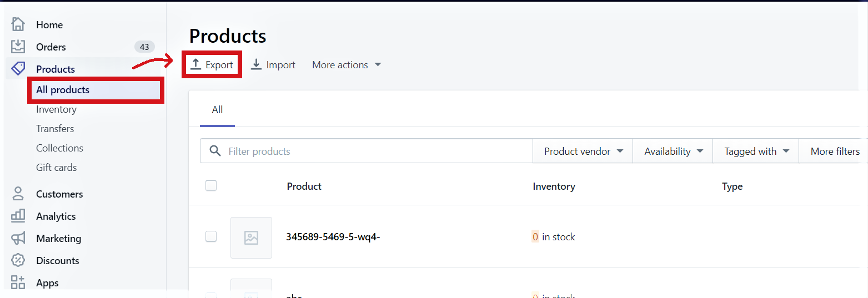The height and width of the screenshot is (298, 868).
Task: Click the Orders inbox icon
Action: [x=18, y=47]
